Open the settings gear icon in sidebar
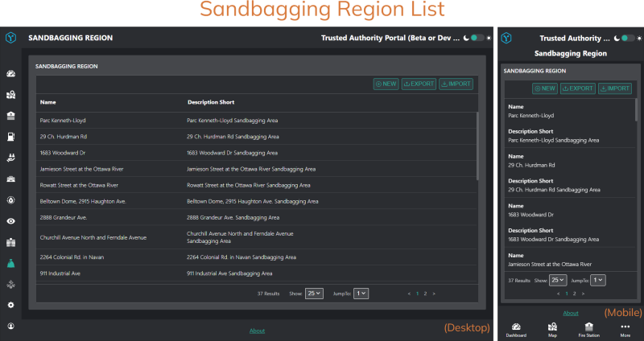Image resolution: width=644 pixels, height=341 pixels. pos(10,305)
